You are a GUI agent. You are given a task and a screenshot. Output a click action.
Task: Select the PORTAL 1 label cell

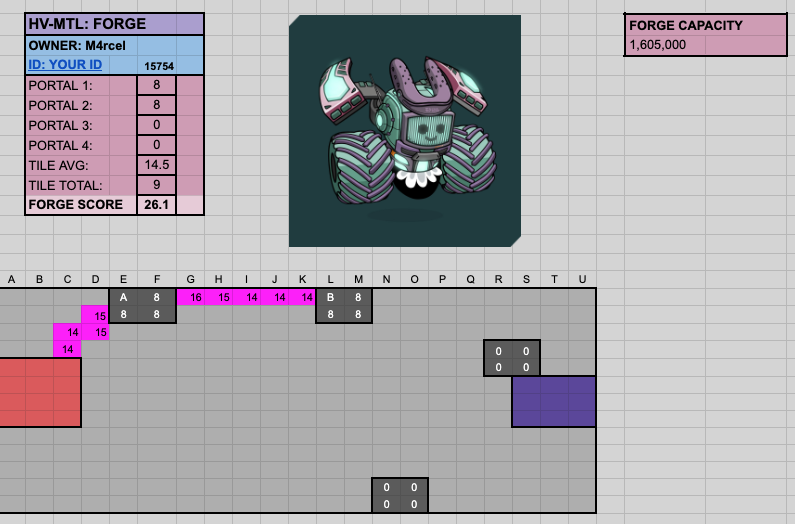click(81, 85)
